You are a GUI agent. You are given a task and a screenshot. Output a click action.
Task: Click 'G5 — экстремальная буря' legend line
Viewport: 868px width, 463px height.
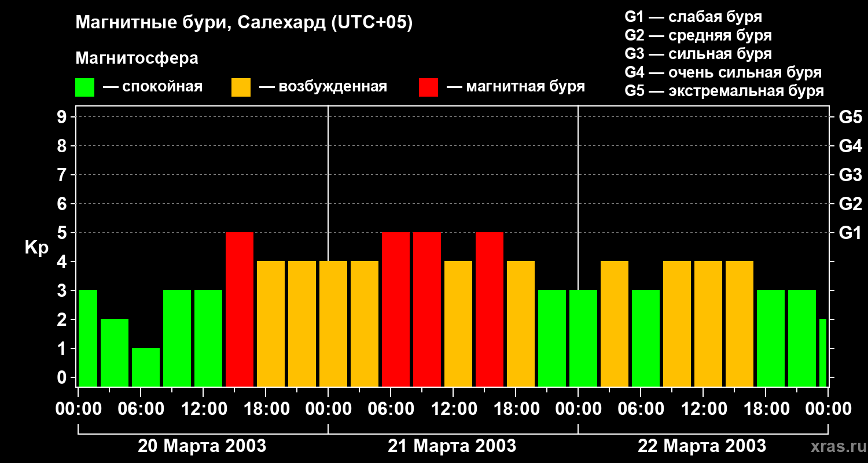coord(724,91)
